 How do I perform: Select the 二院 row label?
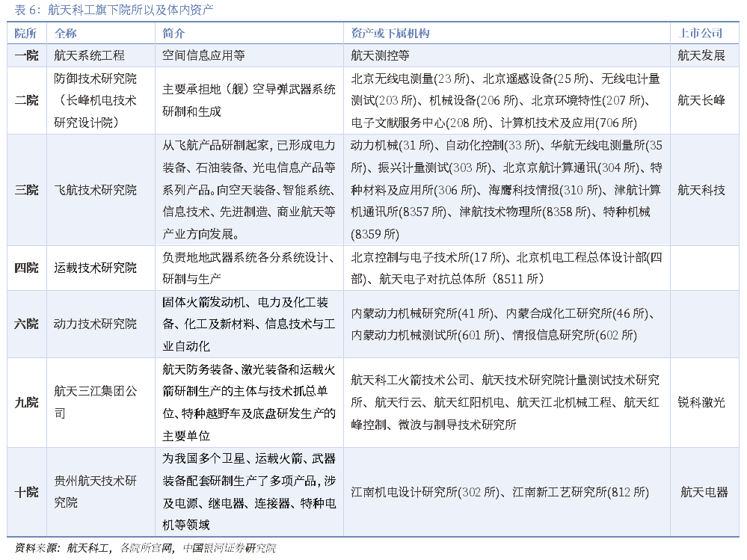tap(26, 100)
